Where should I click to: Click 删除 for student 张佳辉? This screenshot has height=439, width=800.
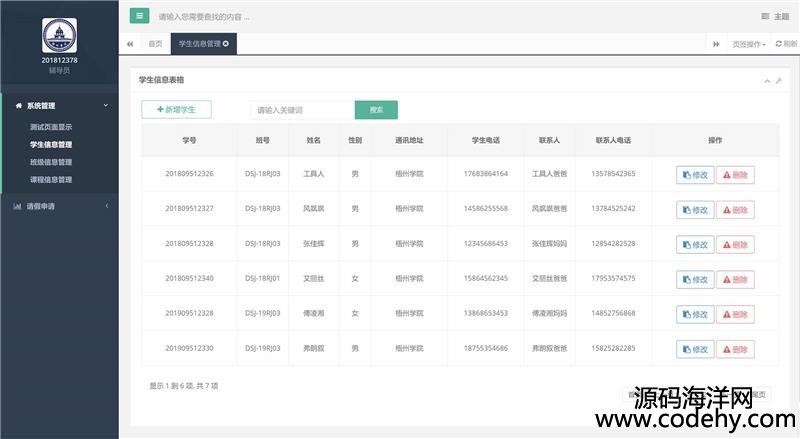click(x=735, y=244)
